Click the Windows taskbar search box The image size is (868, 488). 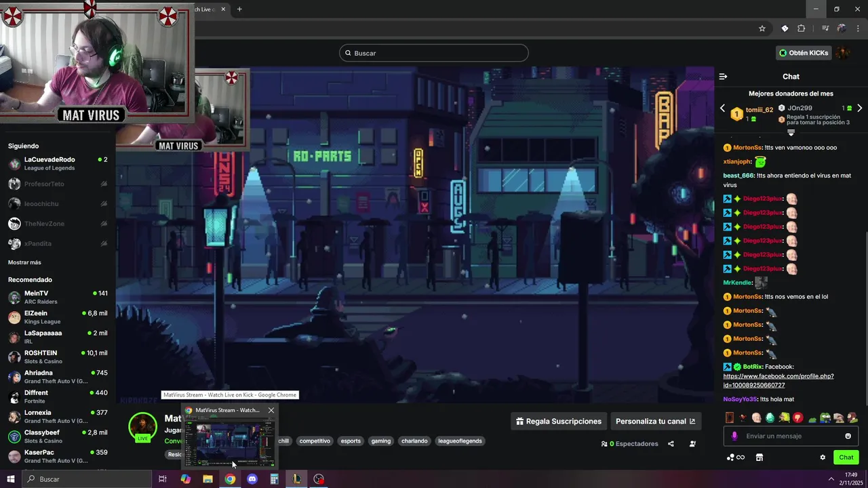tap(87, 479)
